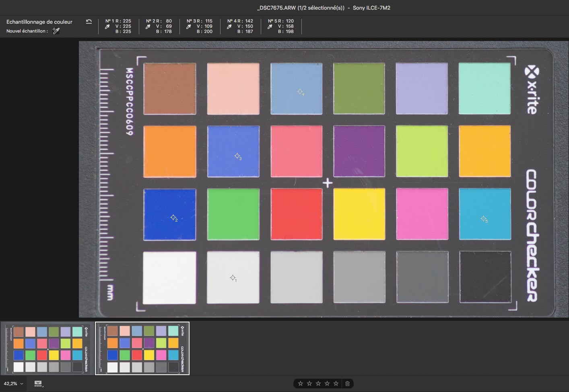Rate the image five stars
569x392 pixels.
click(336, 384)
